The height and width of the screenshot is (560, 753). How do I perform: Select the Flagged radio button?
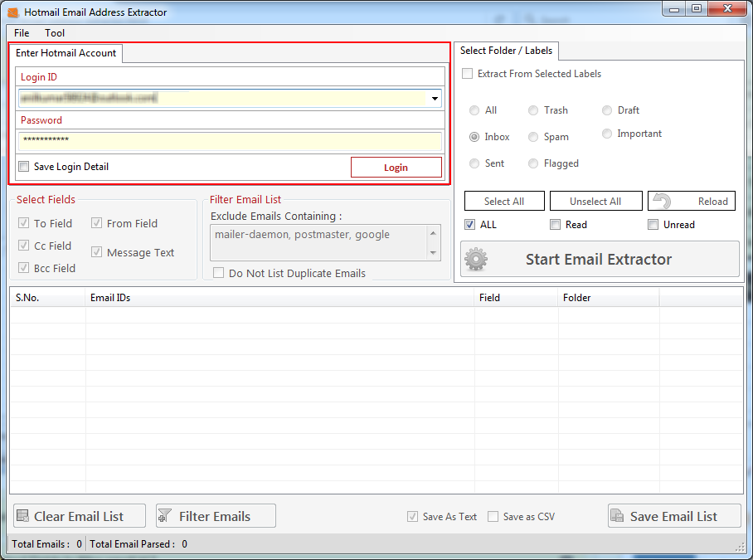[533, 163]
